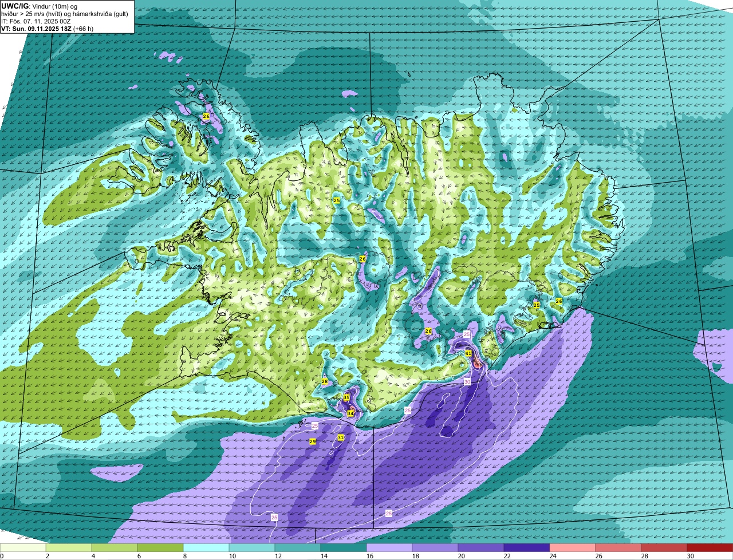The image size is (733, 560).
Task: Click the number 28 on the legend scale
Action: [x=644, y=556]
